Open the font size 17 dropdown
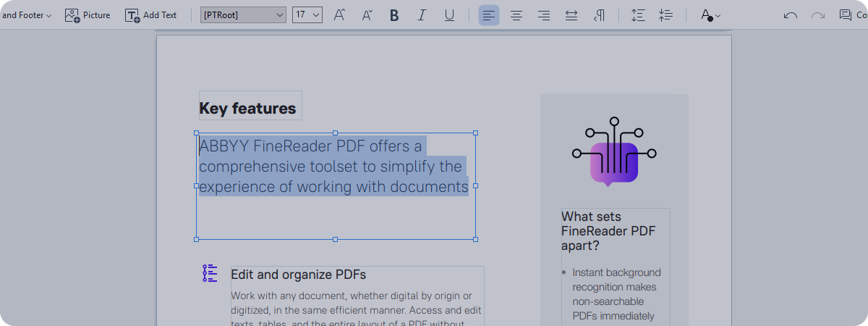The width and height of the screenshot is (868, 326). coord(307,15)
